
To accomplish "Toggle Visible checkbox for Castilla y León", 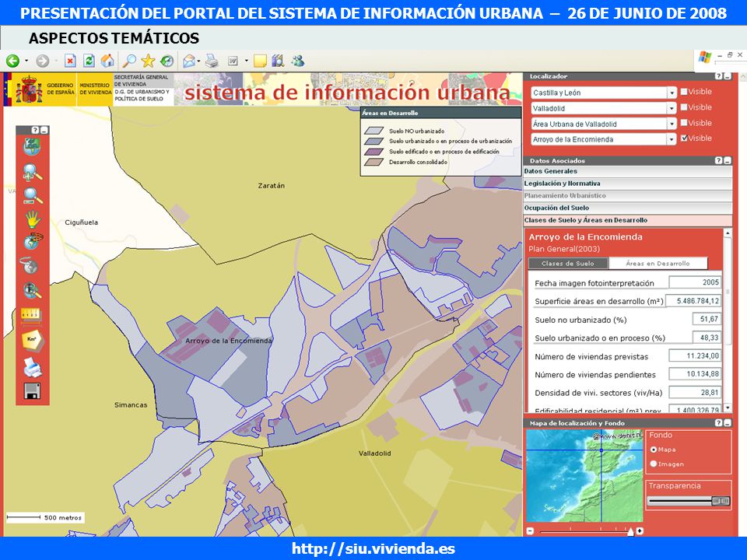I will pyautogui.click(x=684, y=92).
